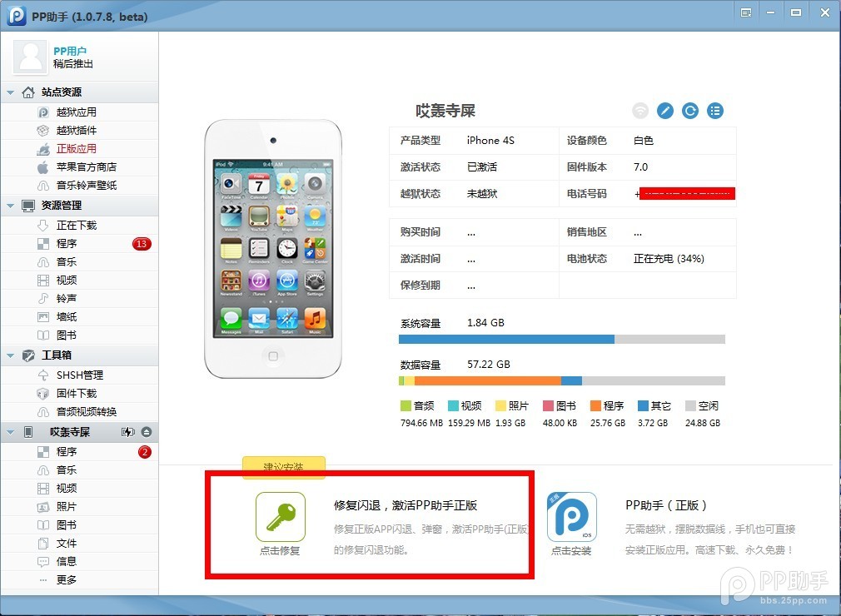Click the PP助手 正版 install icon
Screen dimensions: 841x616
[572, 517]
